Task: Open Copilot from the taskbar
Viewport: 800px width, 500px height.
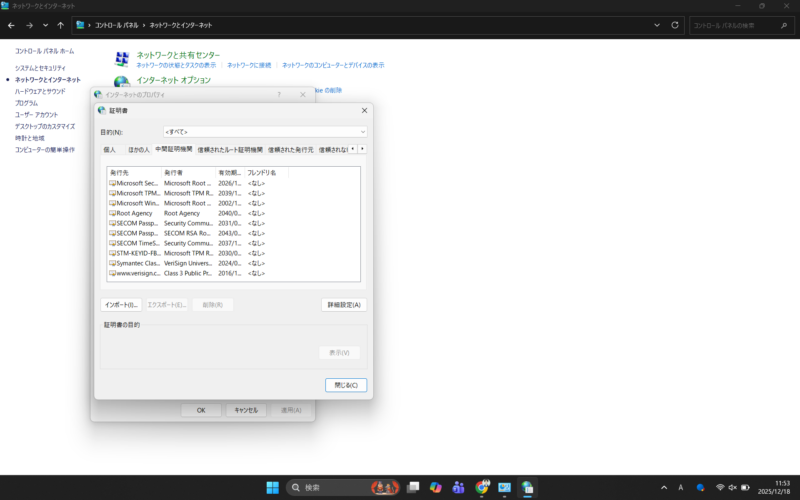Action: 435,487
